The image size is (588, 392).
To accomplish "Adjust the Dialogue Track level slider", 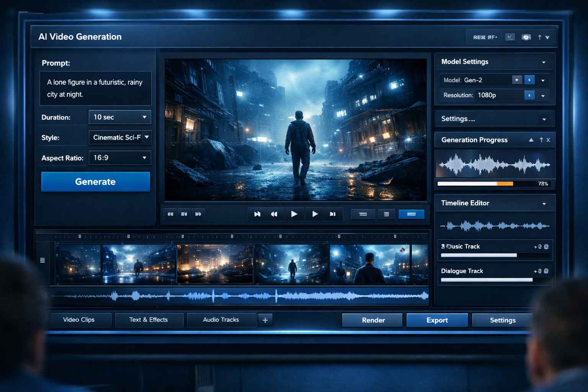I will coord(495,280).
